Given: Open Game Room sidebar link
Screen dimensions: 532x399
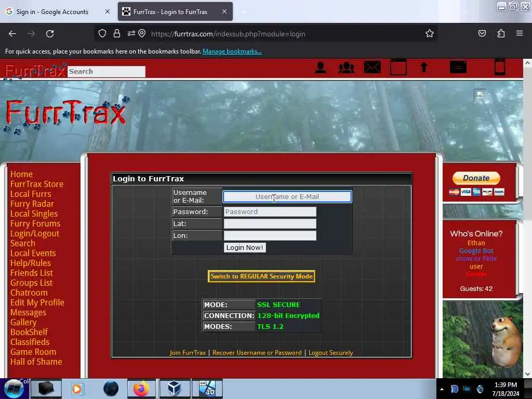Looking at the screenshot, I should (33, 352).
